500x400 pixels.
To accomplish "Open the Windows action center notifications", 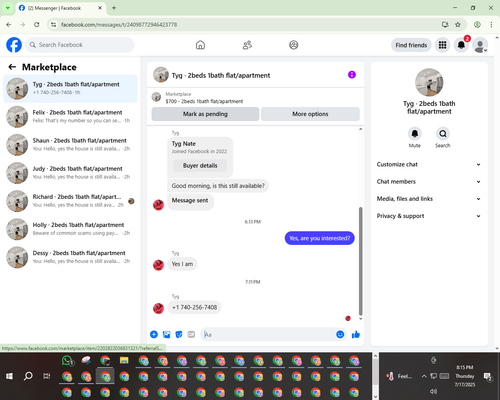I will [488, 376].
